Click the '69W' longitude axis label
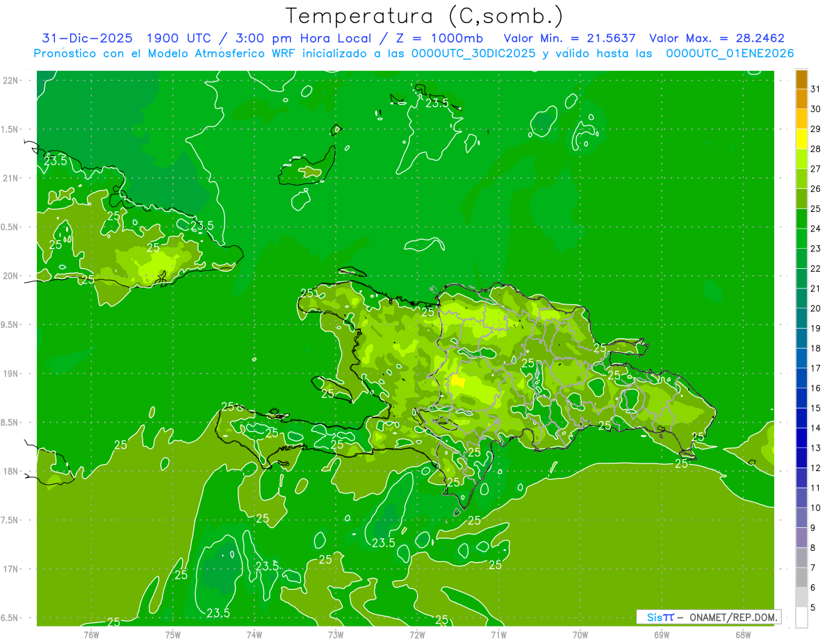Screen dimensions: 834x644 662,634
